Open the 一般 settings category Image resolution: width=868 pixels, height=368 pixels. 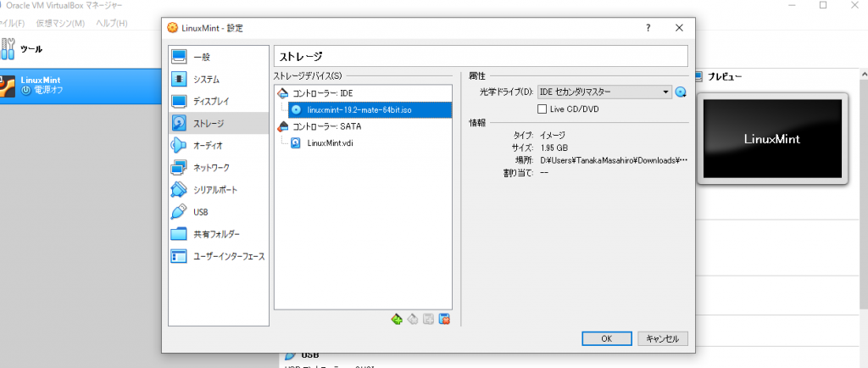click(218, 57)
